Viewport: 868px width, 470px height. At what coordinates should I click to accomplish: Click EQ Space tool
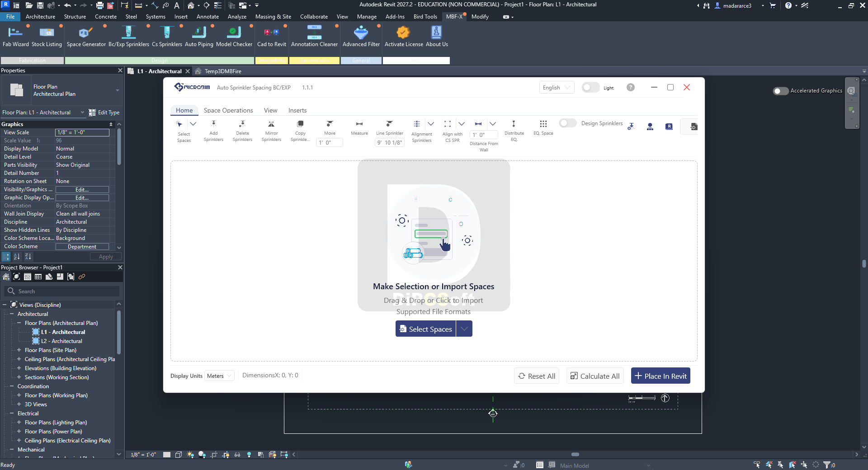point(543,128)
